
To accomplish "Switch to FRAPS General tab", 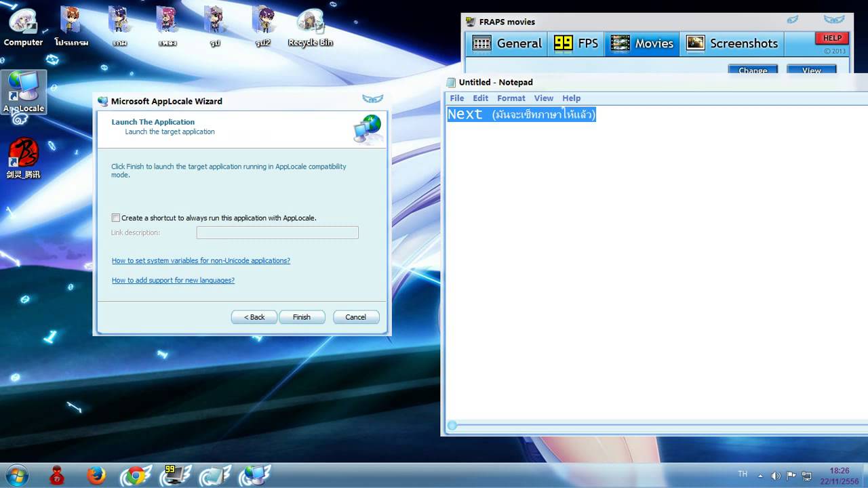I will pos(507,43).
